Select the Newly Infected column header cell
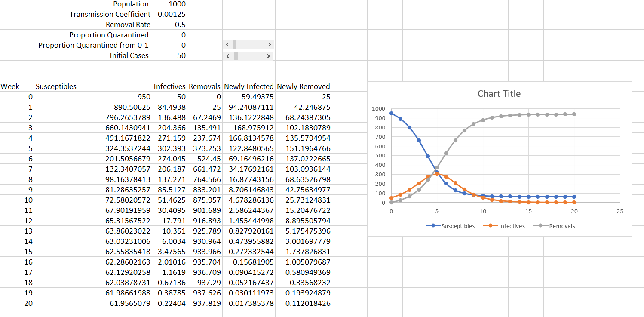The image size is (644, 317). coord(248,86)
